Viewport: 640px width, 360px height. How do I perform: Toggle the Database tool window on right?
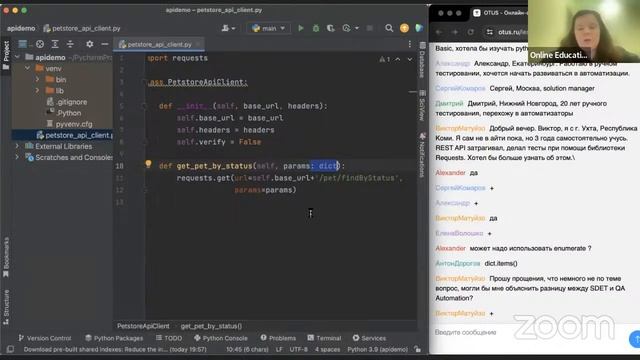pos(422,60)
